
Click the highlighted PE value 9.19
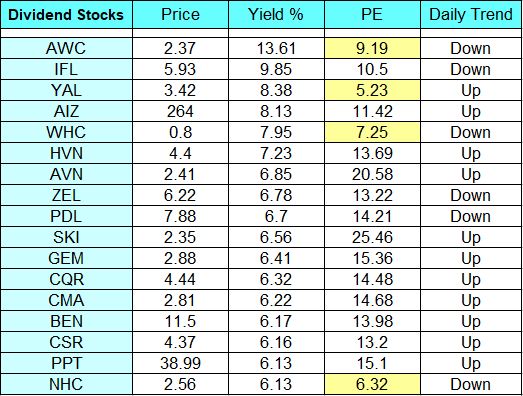click(372, 48)
